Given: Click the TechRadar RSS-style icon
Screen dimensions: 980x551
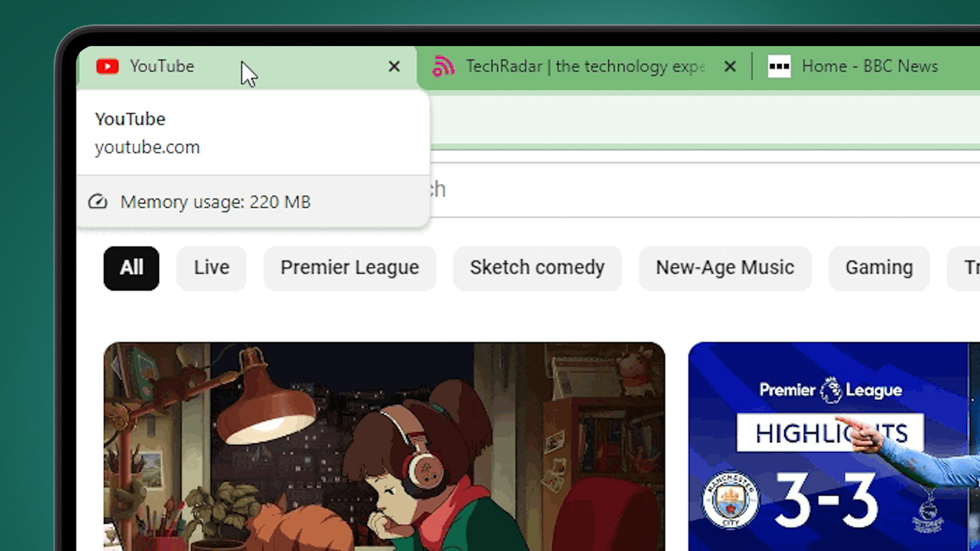Looking at the screenshot, I should (442, 66).
